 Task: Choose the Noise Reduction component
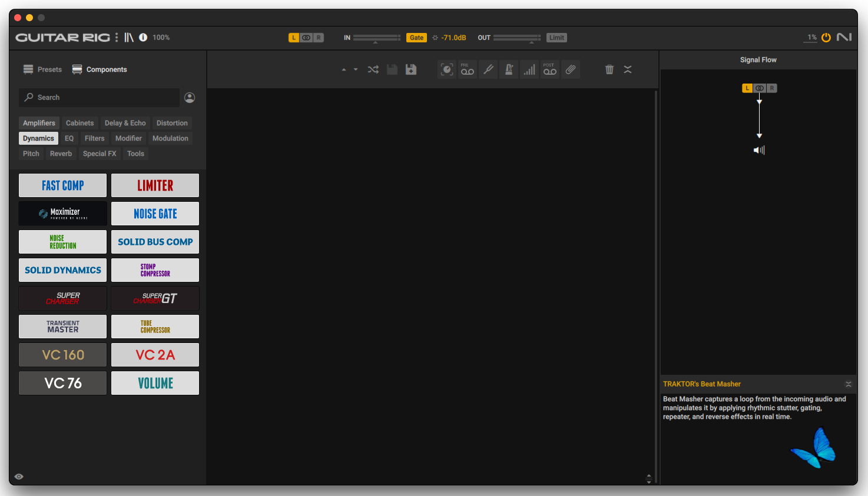tap(63, 242)
